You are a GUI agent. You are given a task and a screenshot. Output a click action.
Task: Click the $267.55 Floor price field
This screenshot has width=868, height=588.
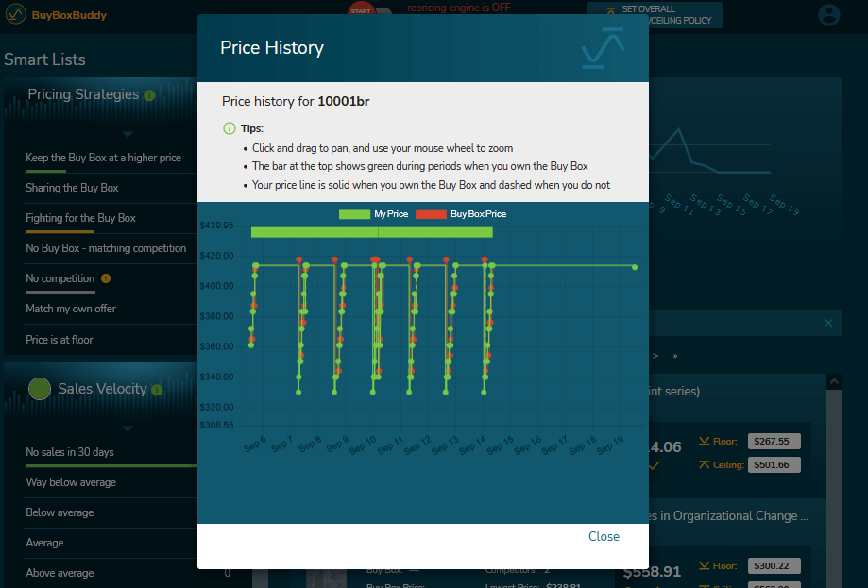click(774, 442)
